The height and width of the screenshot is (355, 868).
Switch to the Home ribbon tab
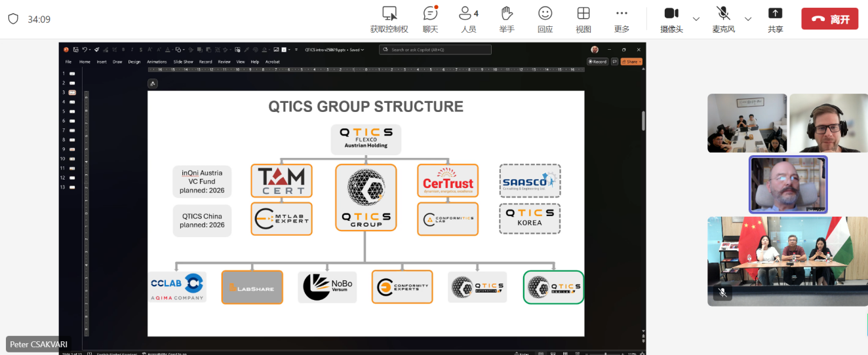click(x=85, y=62)
